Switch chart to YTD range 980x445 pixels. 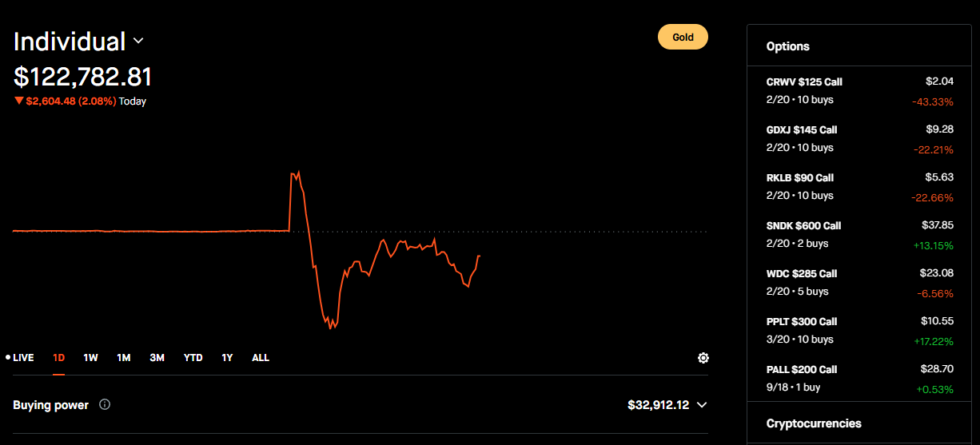(x=193, y=357)
